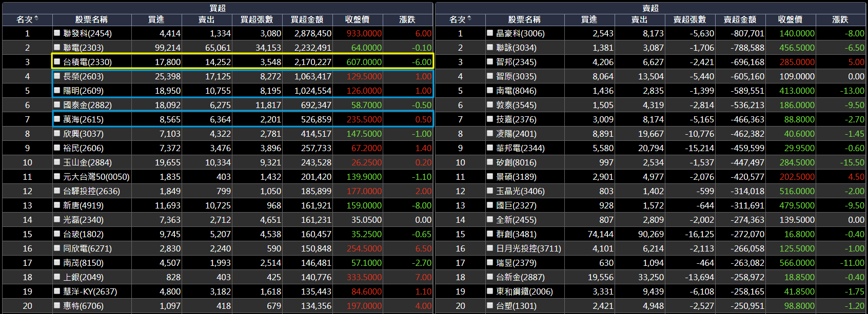Check the box for 聯電(2303)
Image resolution: width=868 pixels, height=314 pixels.
click(57, 47)
